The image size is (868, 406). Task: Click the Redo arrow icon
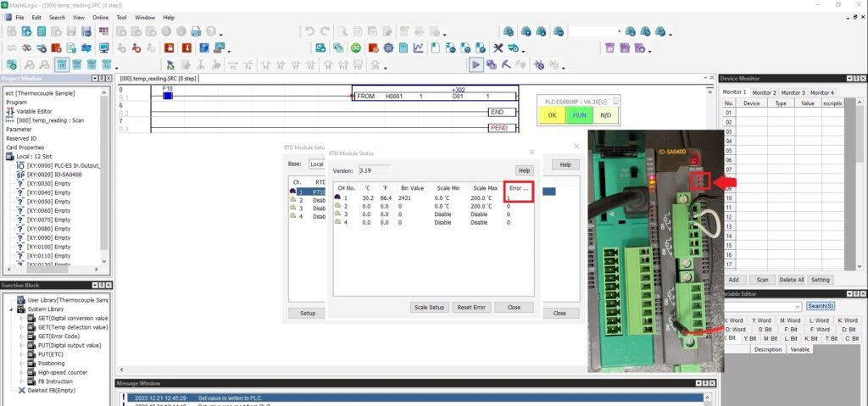click(325, 32)
